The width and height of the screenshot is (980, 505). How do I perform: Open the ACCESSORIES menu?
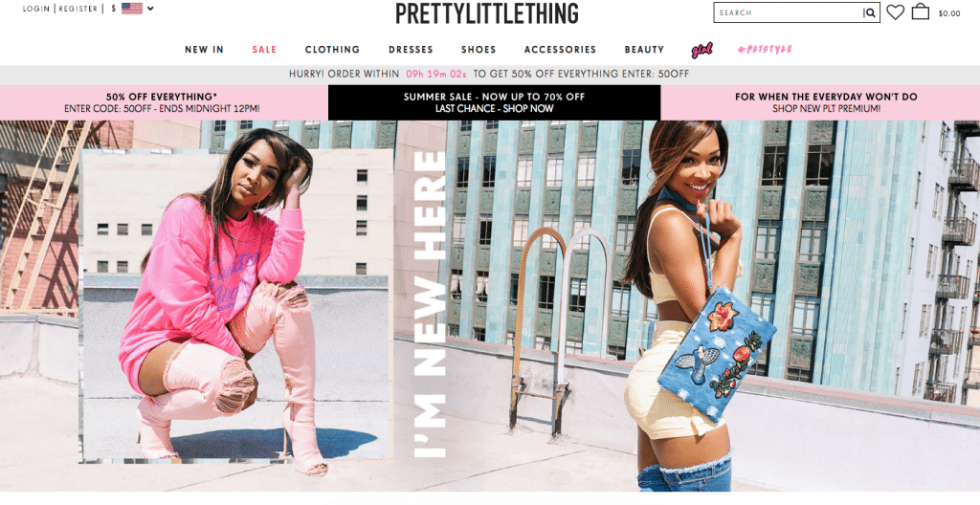[x=560, y=50]
